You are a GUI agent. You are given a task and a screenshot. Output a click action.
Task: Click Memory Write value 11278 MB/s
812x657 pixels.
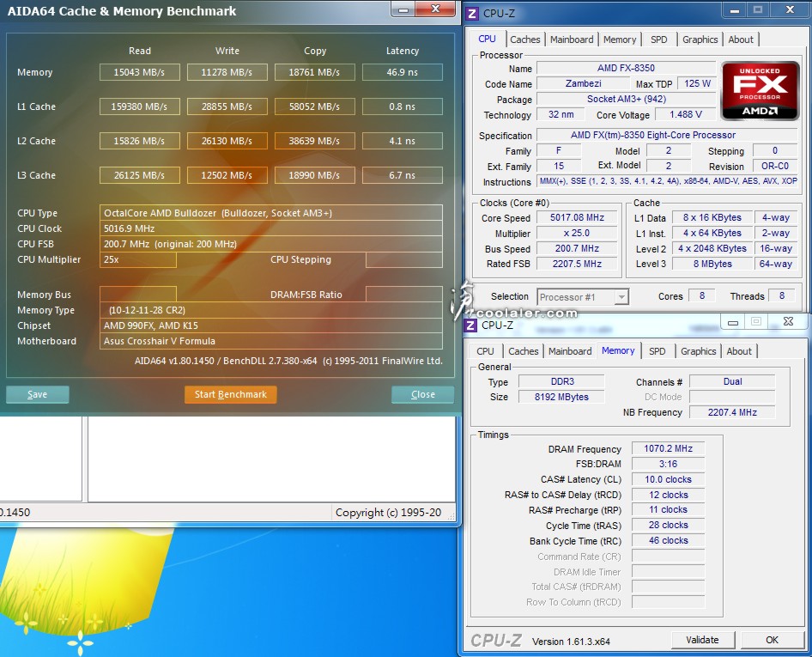tap(227, 72)
